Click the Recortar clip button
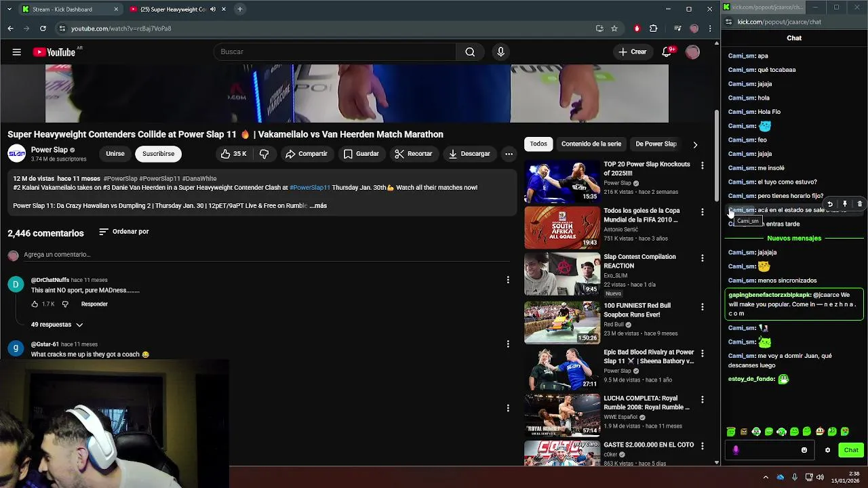868x488 pixels. [x=414, y=154]
